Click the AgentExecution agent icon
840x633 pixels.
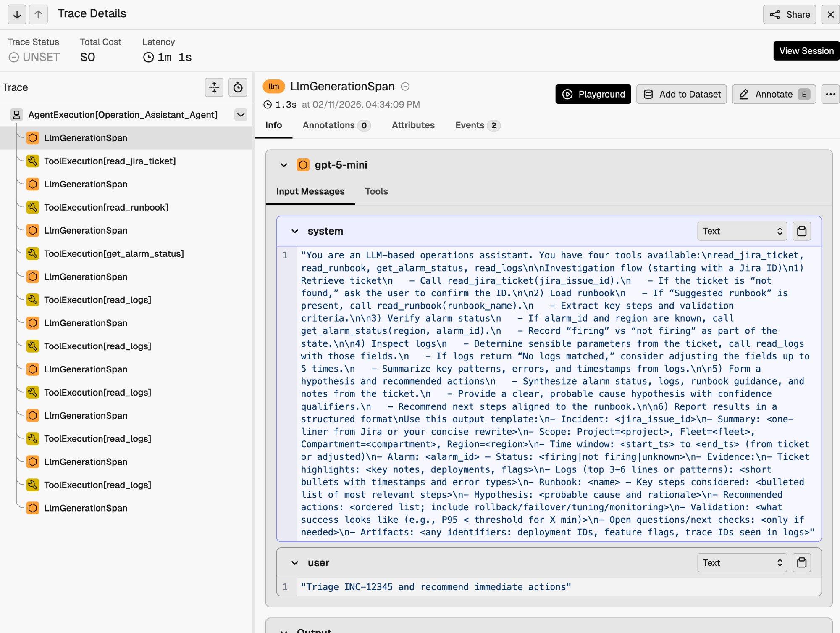(x=17, y=115)
